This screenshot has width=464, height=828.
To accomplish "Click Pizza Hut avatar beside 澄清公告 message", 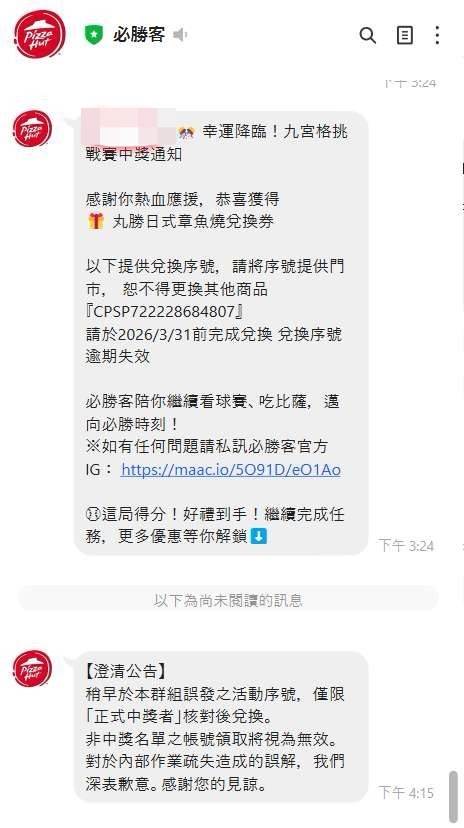I will pyautogui.click(x=33, y=669).
